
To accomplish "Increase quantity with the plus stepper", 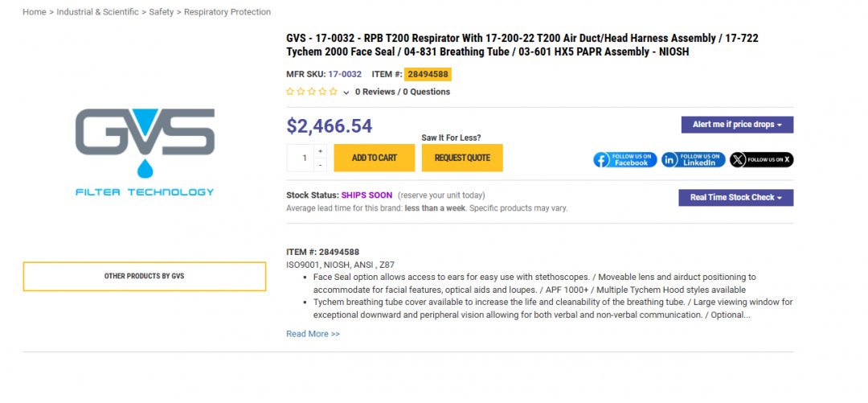I will (321, 150).
